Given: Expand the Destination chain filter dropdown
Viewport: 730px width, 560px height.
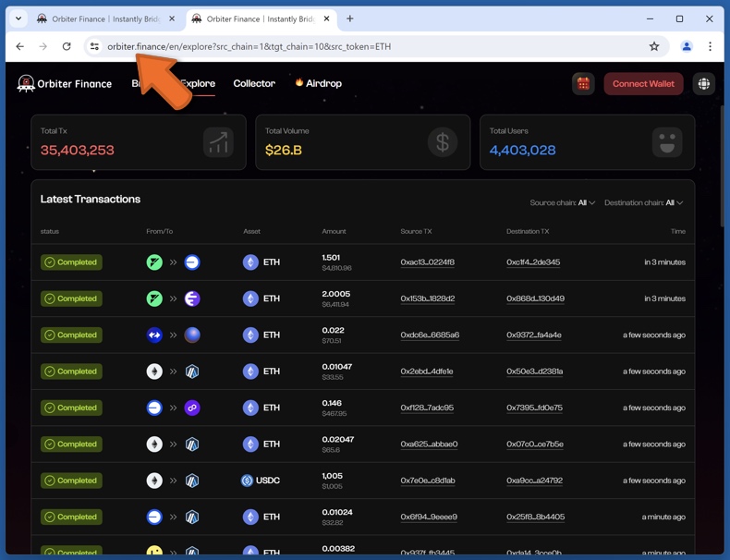Looking at the screenshot, I should click(x=643, y=203).
